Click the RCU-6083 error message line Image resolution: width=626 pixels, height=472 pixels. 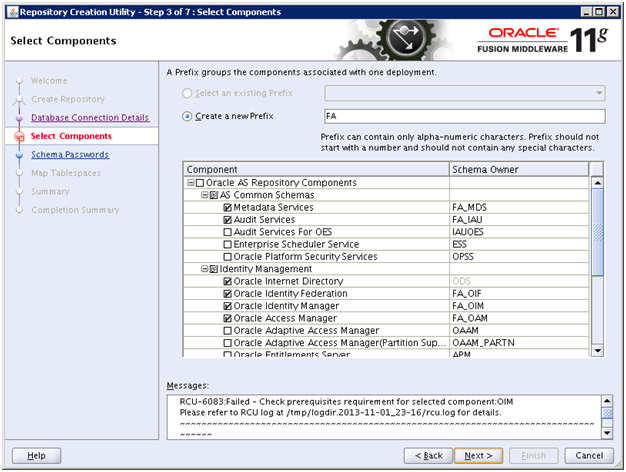click(346, 402)
